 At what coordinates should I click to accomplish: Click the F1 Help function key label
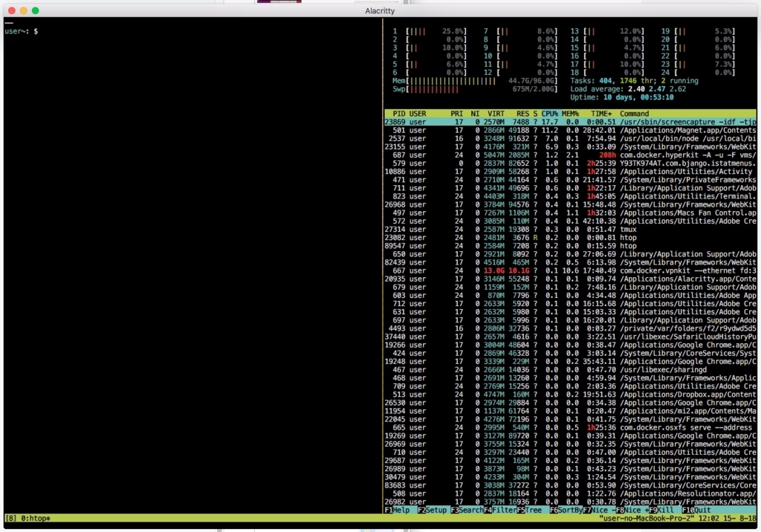(397, 510)
